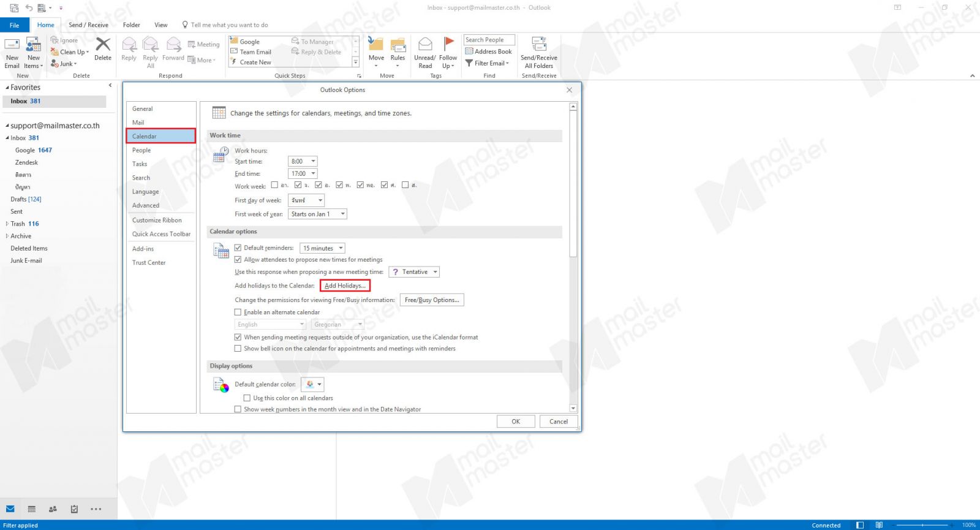Open the Send / Receive tab
980x530 pixels.
(88, 25)
